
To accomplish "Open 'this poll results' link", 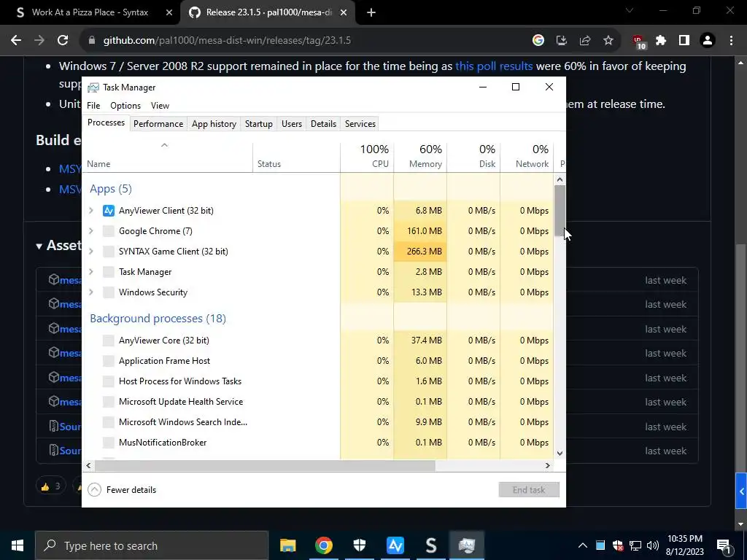I will click(x=494, y=66).
